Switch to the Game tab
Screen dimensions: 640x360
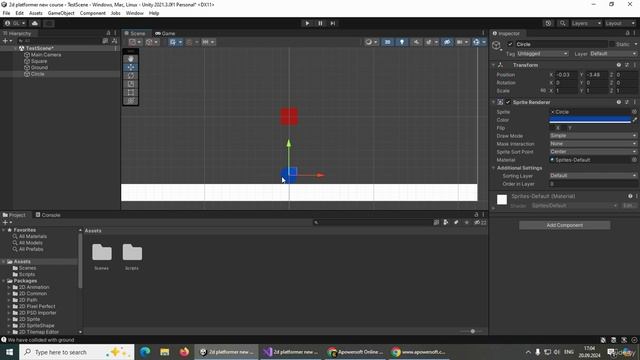(165, 33)
